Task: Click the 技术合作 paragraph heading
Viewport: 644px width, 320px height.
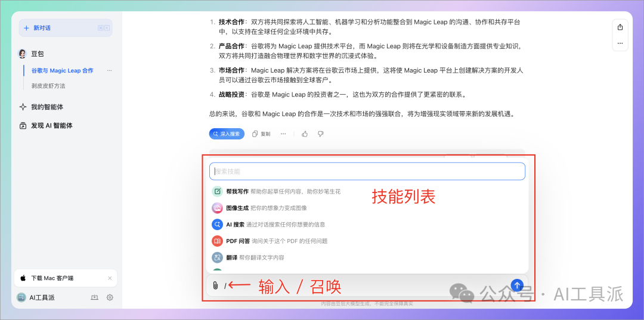Action: click(231, 23)
